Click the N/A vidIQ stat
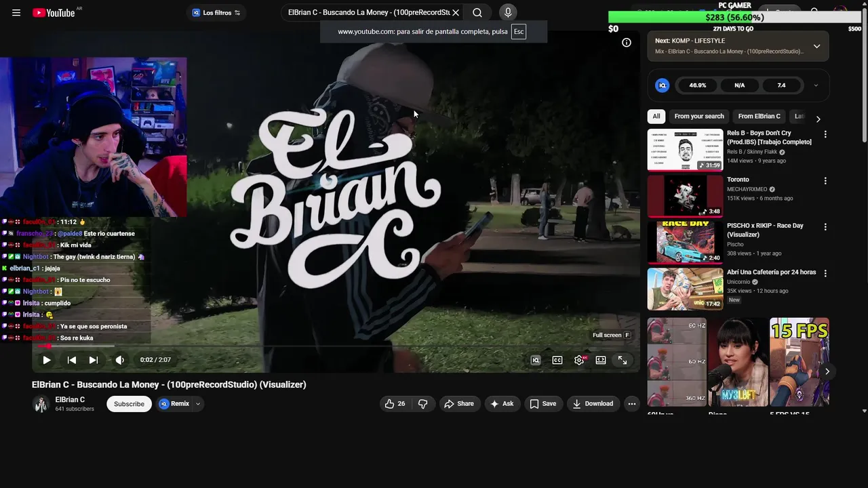This screenshot has width=868, height=488. point(740,85)
